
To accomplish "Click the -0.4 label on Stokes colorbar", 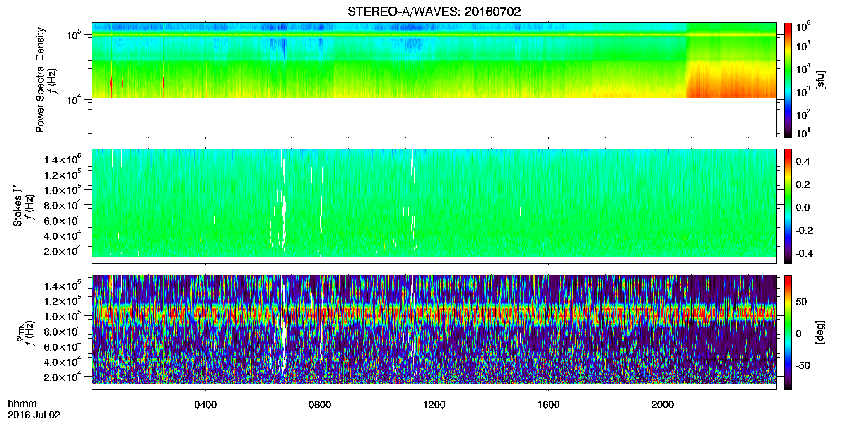I will tap(804, 253).
